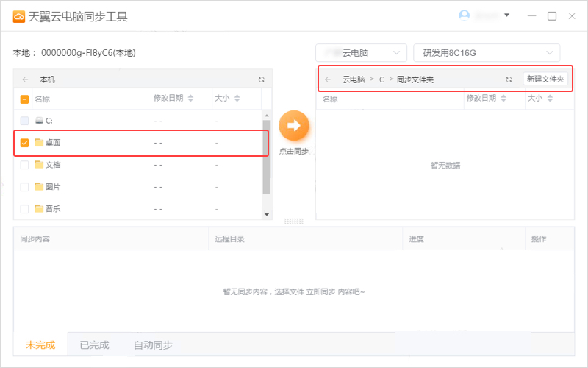Click the 图片 folder name
The height and width of the screenshot is (368, 588).
[x=53, y=187]
